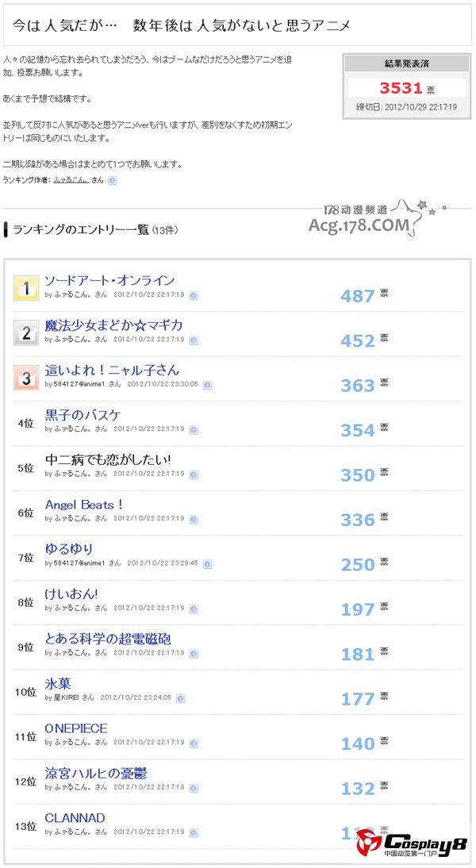Click the small icon beside 黒子のバスケ timestamp
This screenshot has width=476, height=868.
click(x=194, y=429)
